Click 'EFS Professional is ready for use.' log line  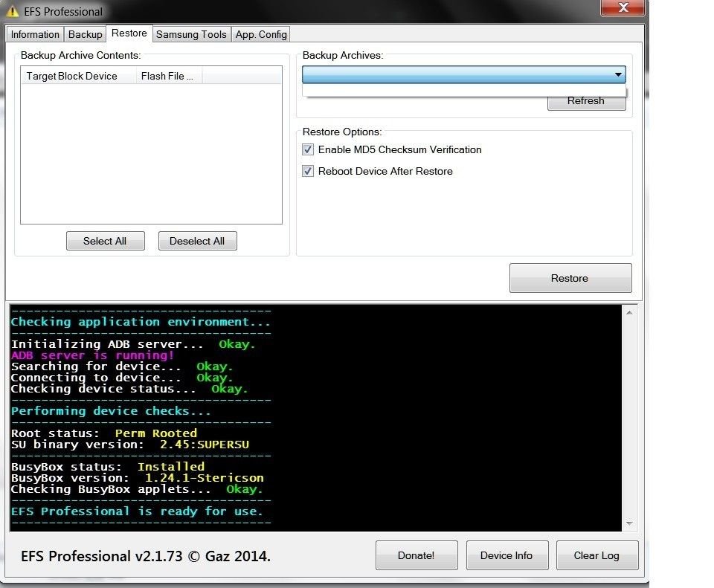(x=137, y=511)
